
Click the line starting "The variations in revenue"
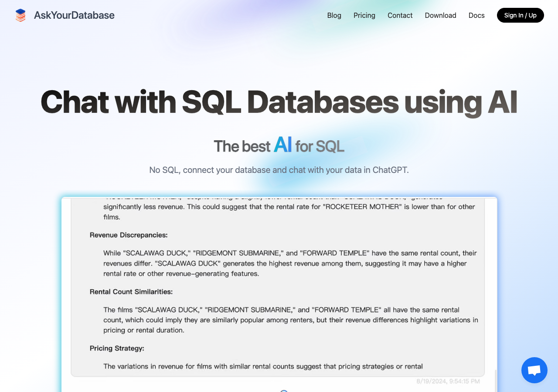tap(263, 366)
